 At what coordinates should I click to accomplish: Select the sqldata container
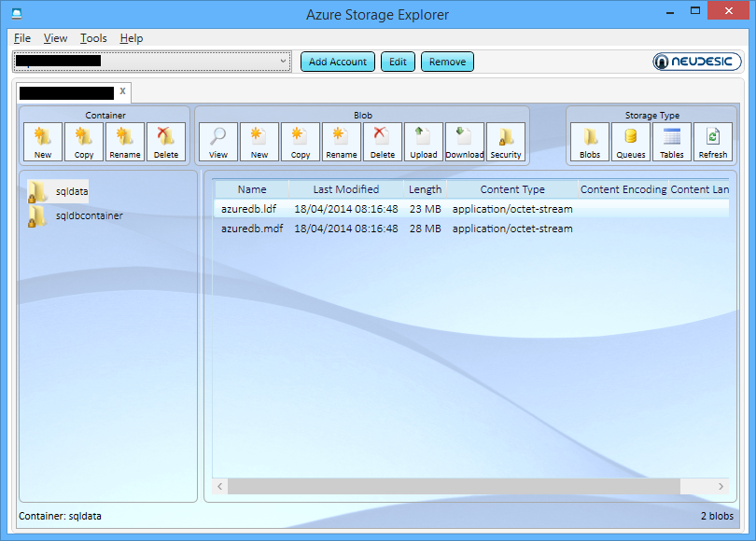[58, 191]
